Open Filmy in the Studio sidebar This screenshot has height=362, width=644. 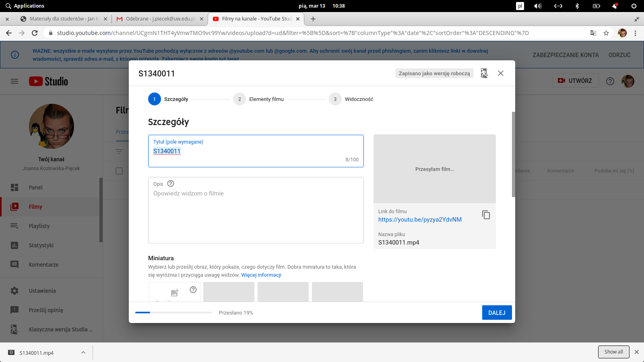50,207
